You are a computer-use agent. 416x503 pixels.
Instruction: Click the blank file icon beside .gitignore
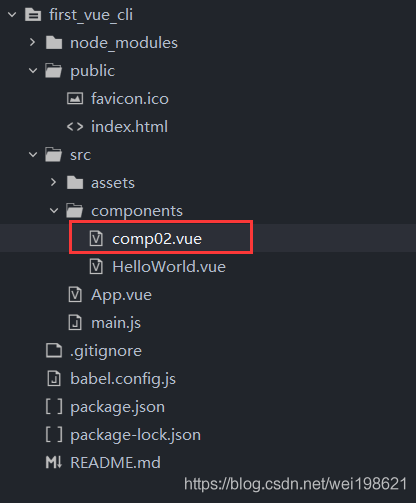(x=54, y=351)
